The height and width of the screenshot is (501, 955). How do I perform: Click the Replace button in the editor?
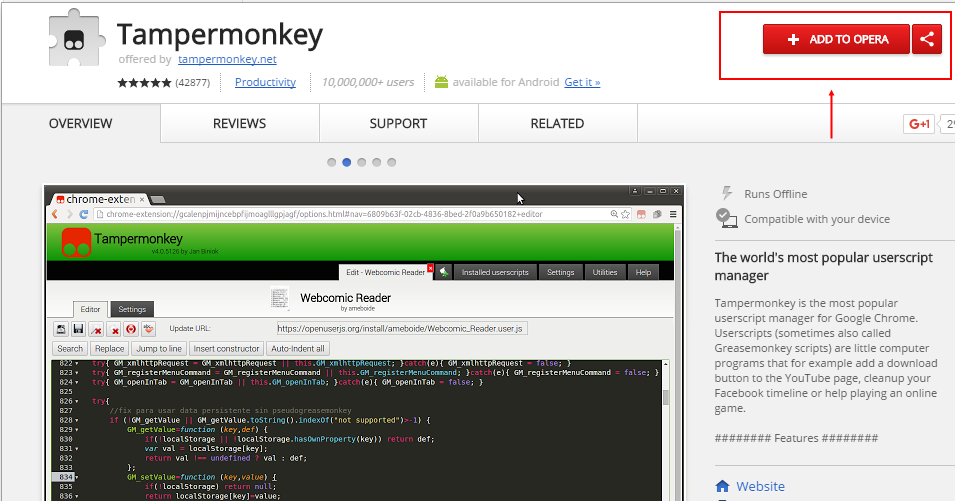coord(110,349)
